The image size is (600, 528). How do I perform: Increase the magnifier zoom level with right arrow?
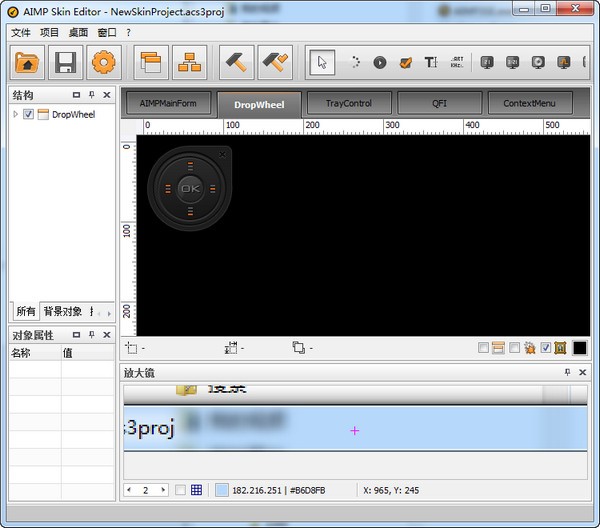(163, 490)
